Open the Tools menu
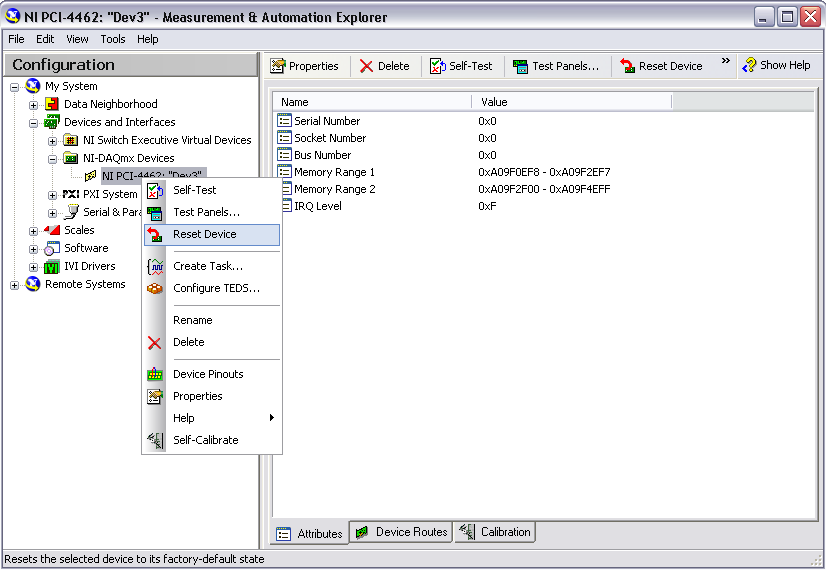 click(x=113, y=39)
